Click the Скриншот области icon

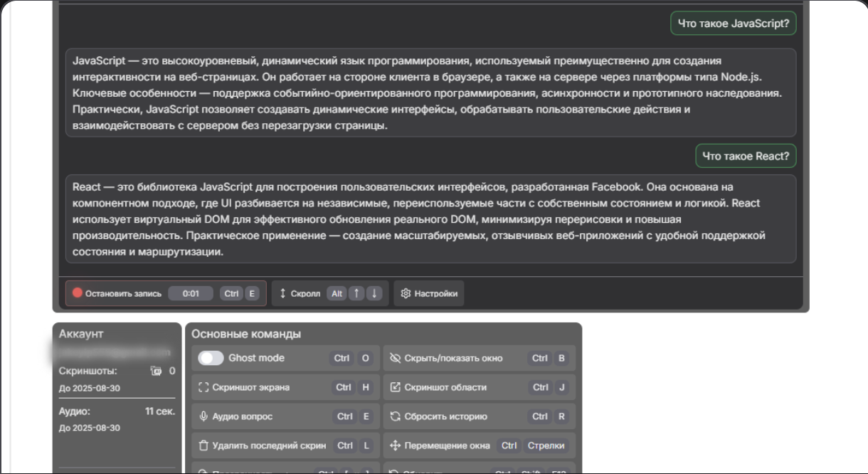[396, 387]
